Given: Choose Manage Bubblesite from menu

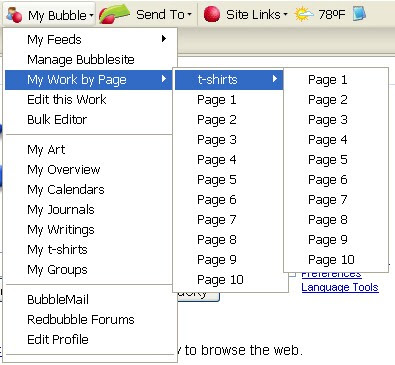Looking at the screenshot, I should (89, 60).
